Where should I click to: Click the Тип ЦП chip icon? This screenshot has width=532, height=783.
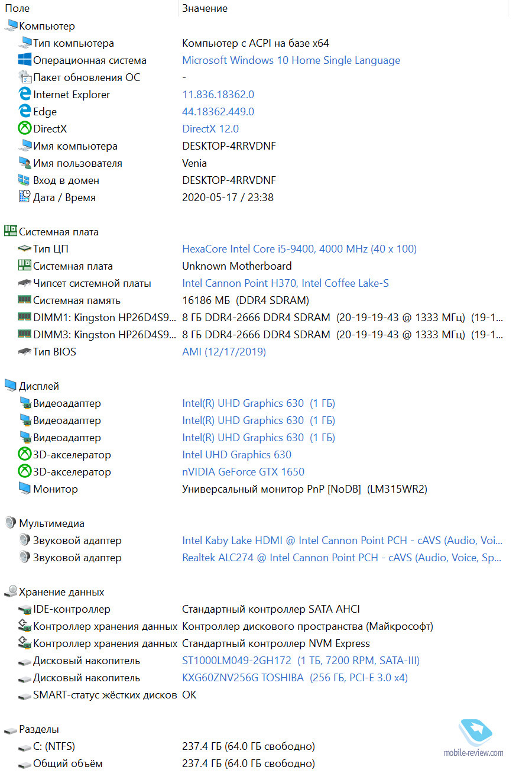click(x=25, y=248)
